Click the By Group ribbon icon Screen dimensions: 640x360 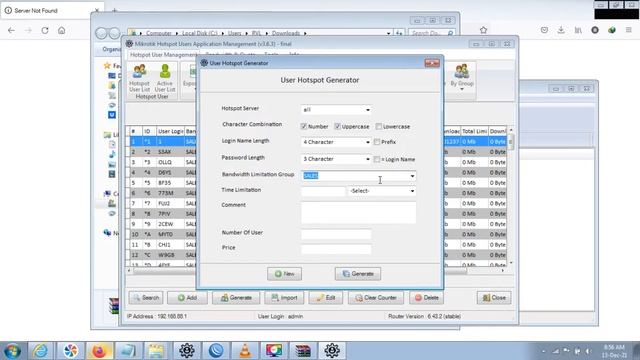pyautogui.click(x=462, y=76)
